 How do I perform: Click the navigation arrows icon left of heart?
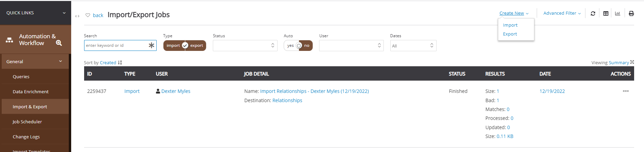click(77, 16)
